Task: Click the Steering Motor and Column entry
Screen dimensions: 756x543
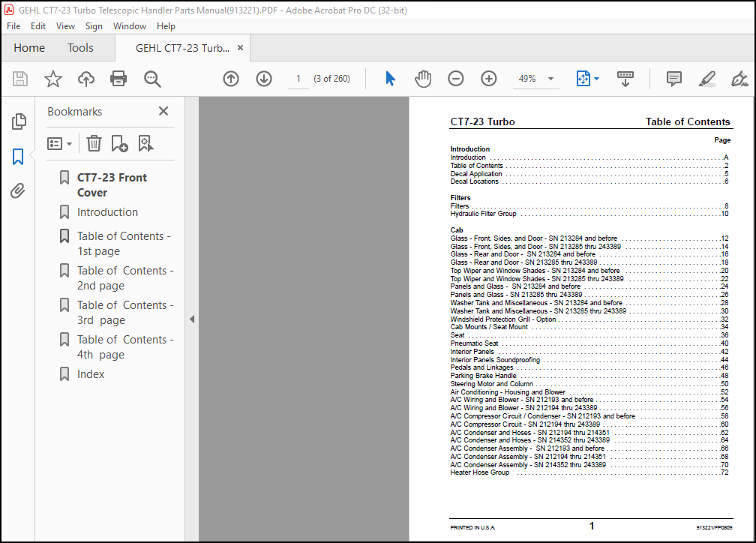Action: click(x=589, y=384)
